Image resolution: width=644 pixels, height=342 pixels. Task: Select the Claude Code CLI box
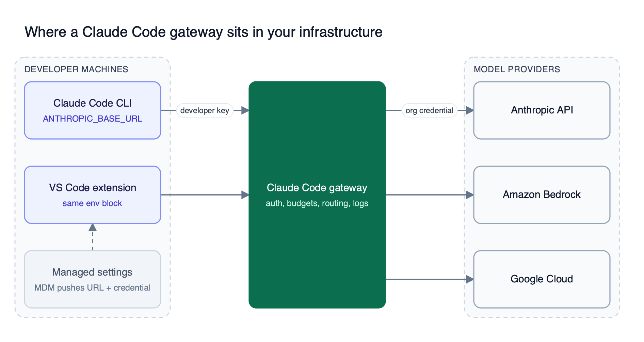[x=93, y=110]
